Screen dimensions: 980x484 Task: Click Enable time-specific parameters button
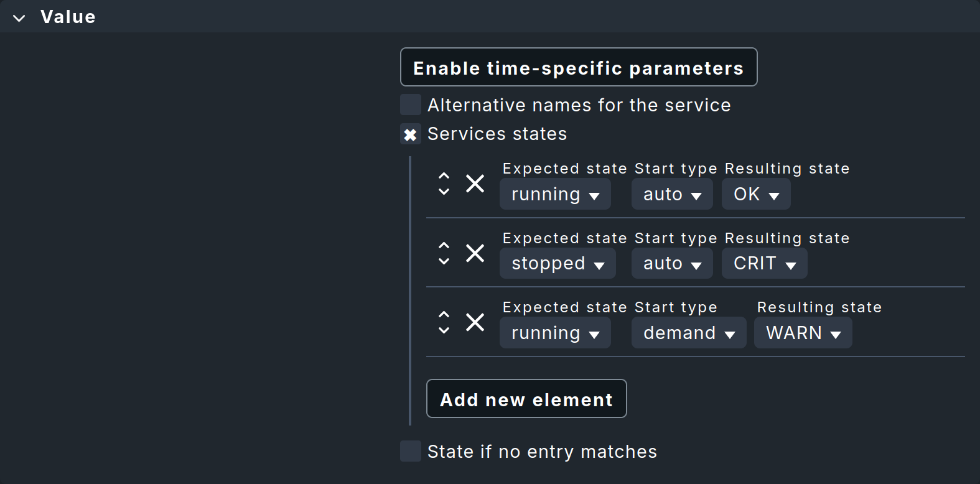(578, 67)
